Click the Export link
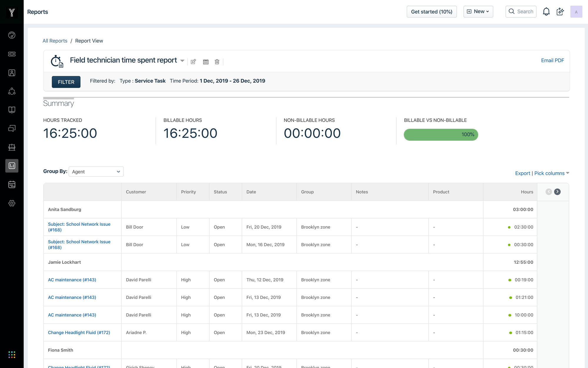The height and width of the screenshot is (368, 588). coord(522,173)
